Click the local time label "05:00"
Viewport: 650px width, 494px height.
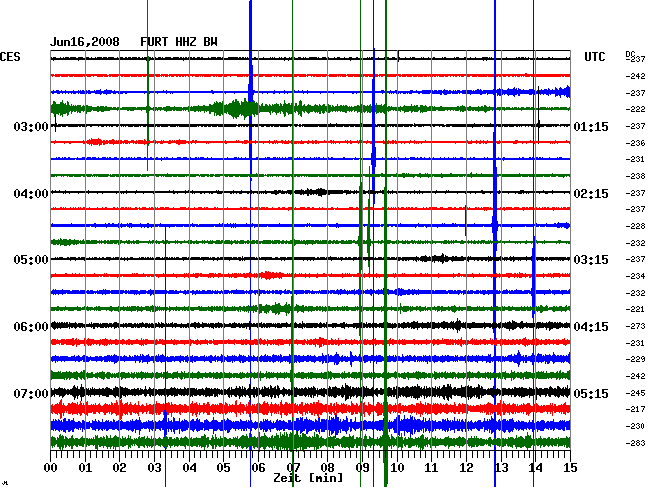point(31,260)
